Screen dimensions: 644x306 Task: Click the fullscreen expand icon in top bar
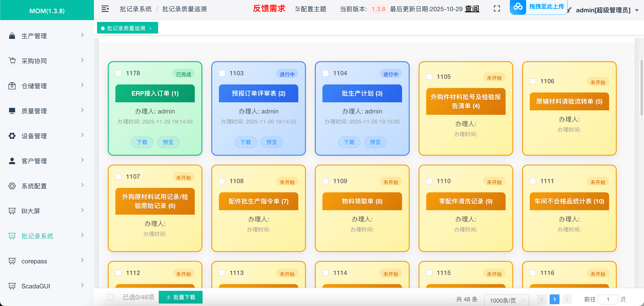tap(497, 8)
